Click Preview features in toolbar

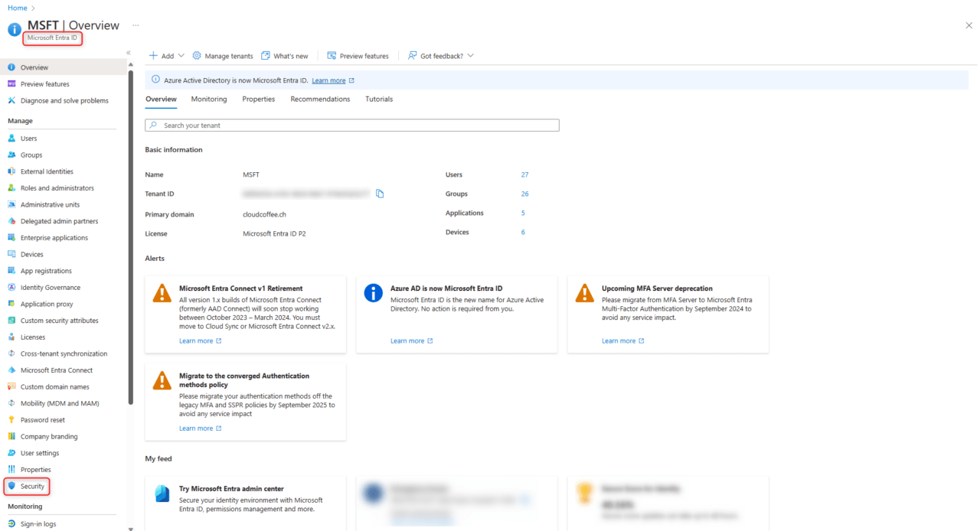[x=358, y=56]
